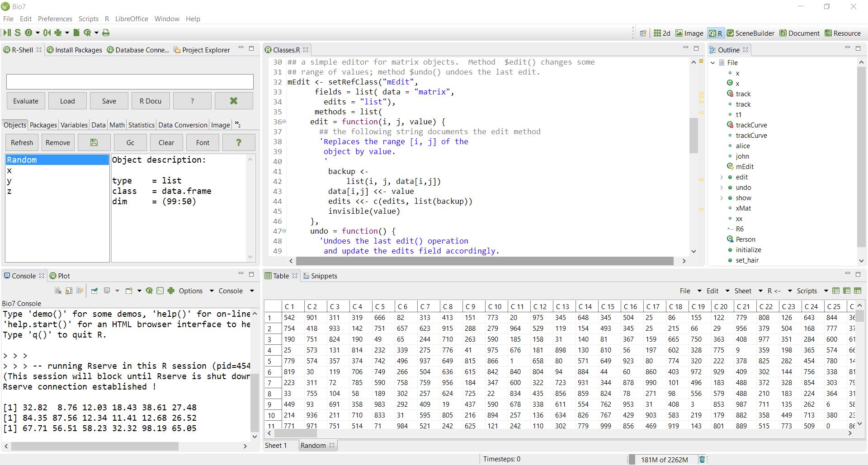
Task: Click the start/pause simulation icon
Action: click(x=7, y=33)
